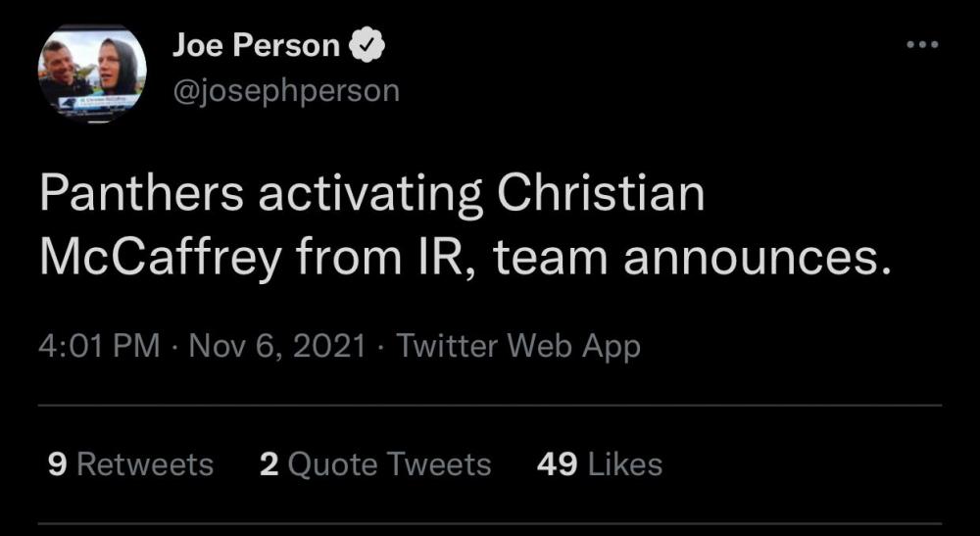Click the 4:01 PM timestamp
The height and width of the screenshot is (536, 980).
(99, 346)
